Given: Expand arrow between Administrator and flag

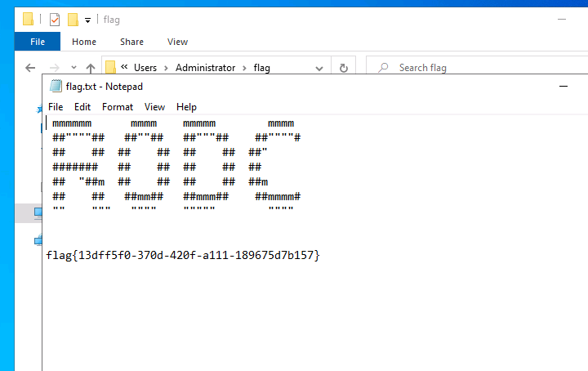Looking at the screenshot, I should (x=244, y=69).
